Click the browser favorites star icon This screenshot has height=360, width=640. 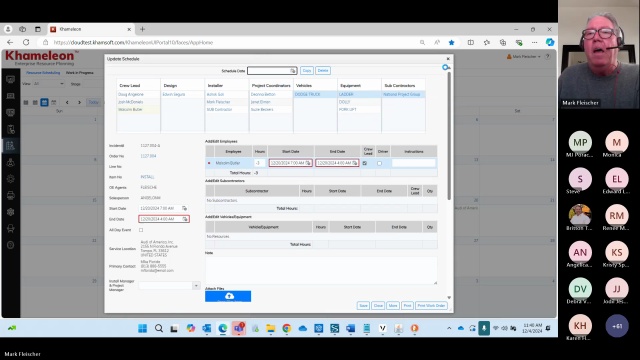pyautogui.click(x=451, y=42)
